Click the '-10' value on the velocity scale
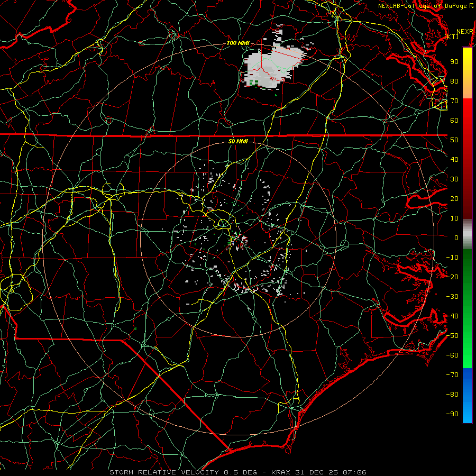 (x=452, y=258)
